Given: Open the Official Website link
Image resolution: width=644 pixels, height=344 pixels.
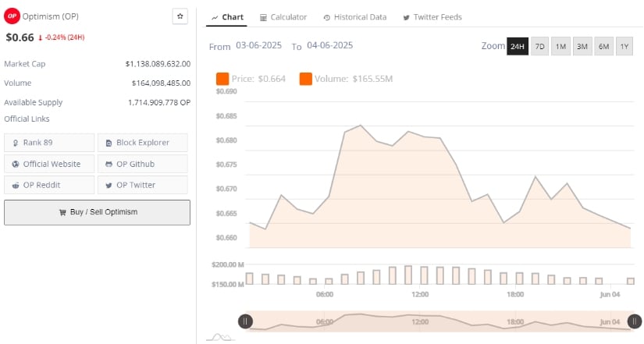Looking at the screenshot, I should (49, 164).
